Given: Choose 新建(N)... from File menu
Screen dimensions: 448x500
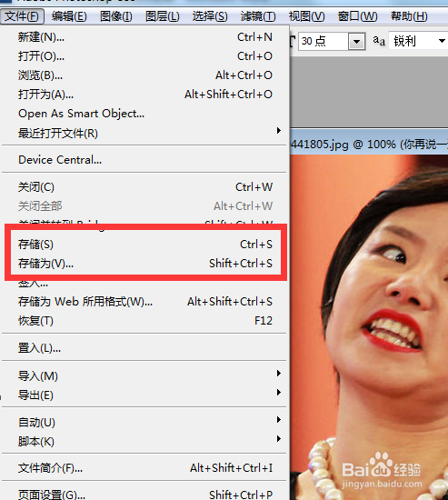Looking at the screenshot, I should pos(144,37).
